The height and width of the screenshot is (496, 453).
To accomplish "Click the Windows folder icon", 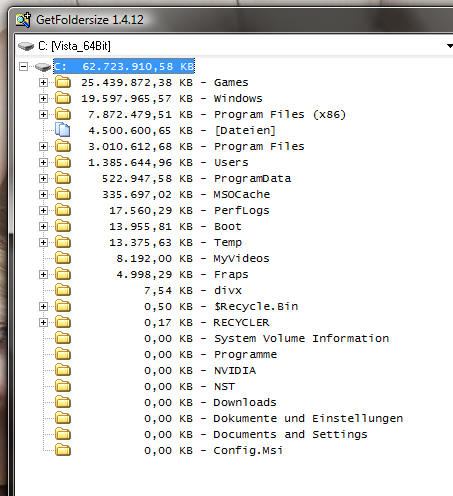I will click(63, 98).
